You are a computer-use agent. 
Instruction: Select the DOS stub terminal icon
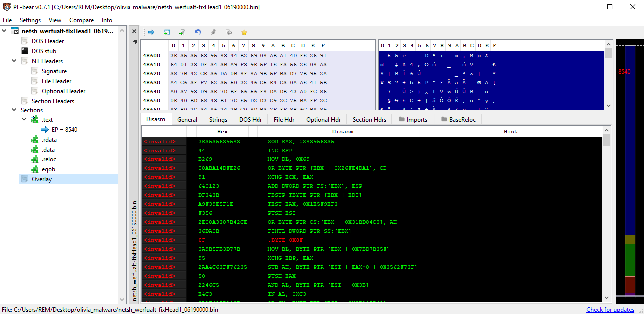25,51
